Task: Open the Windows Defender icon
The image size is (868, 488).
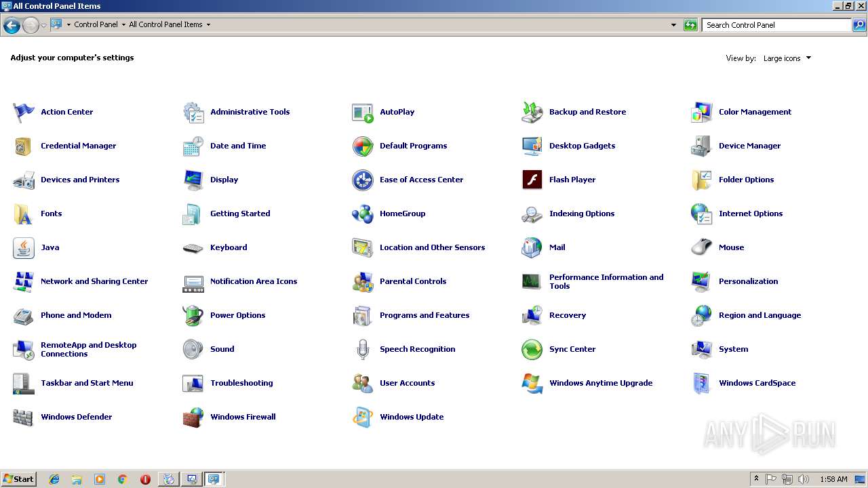Action: [24, 418]
